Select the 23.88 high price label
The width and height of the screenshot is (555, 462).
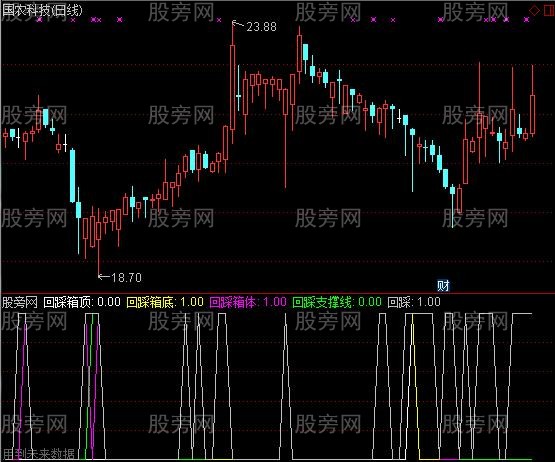(261, 27)
